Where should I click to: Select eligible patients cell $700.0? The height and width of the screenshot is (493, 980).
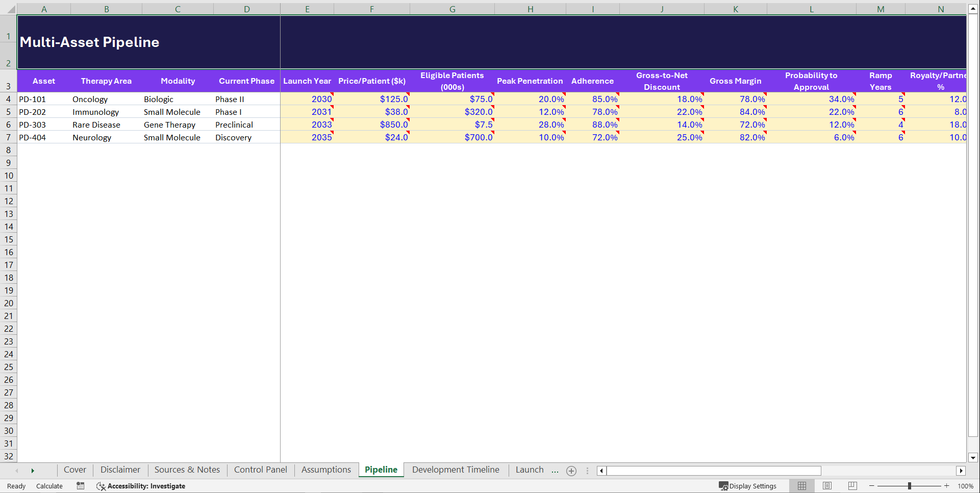pyautogui.click(x=452, y=137)
